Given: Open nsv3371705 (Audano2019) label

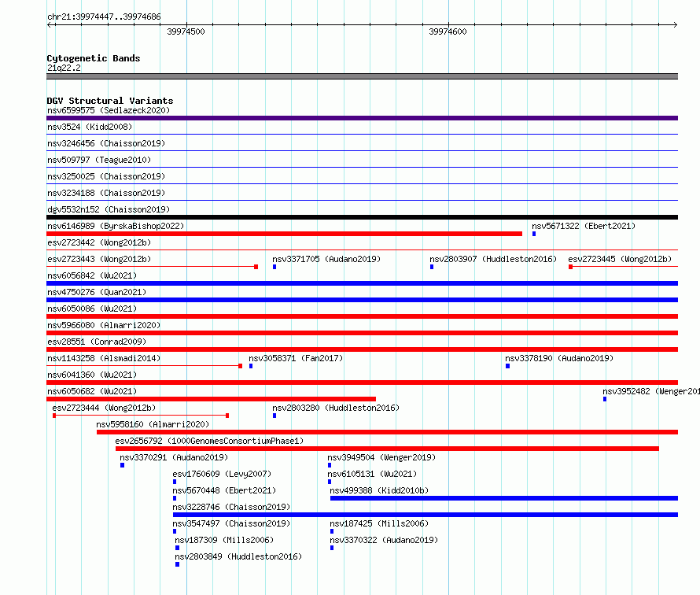Looking at the screenshot, I should pyautogui.click(x=326, y=259).
